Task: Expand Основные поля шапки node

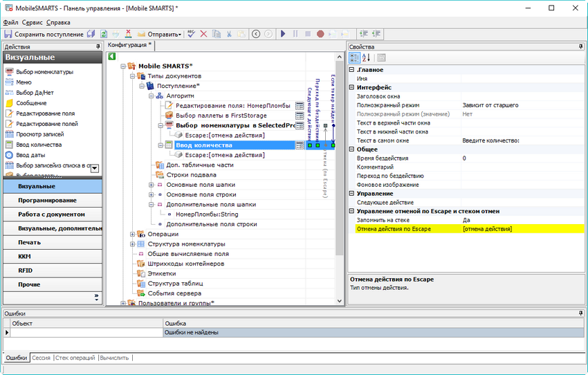Action: click(151, 185)
